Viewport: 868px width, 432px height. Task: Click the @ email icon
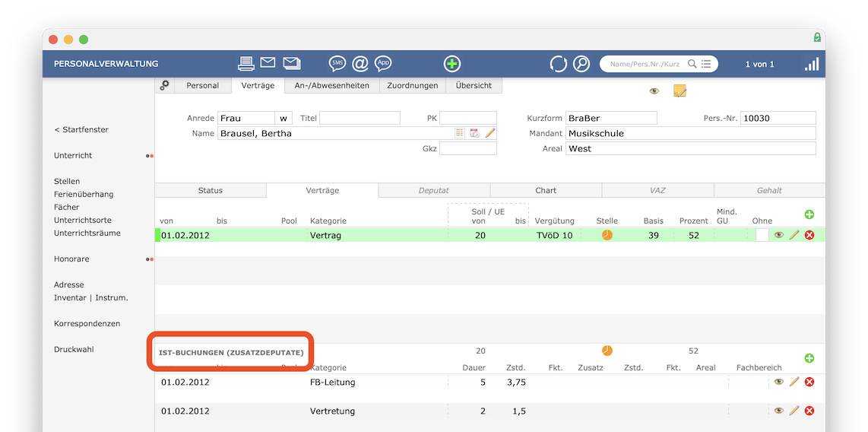click(360, 64)
